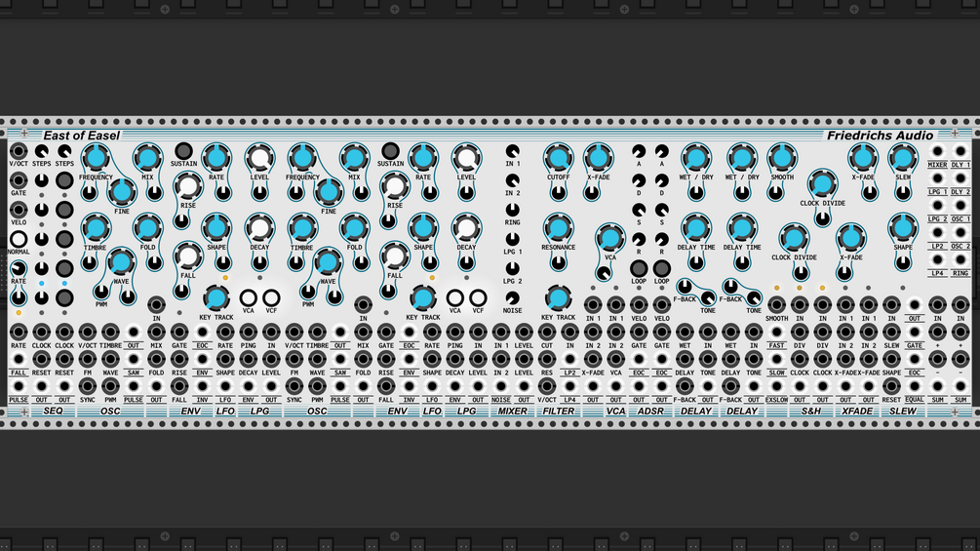Adjust the first DELAY WET / DRY knob
The width and height of the screenshot is (980, 551).
(695, 157)
